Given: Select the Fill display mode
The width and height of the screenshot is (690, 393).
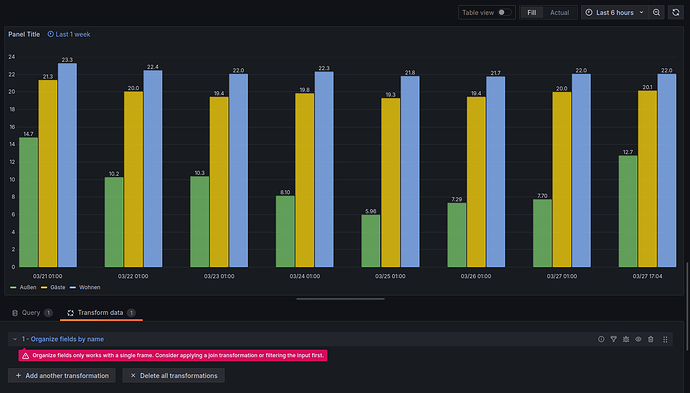Looking at the screenshot, I should 532,12.
